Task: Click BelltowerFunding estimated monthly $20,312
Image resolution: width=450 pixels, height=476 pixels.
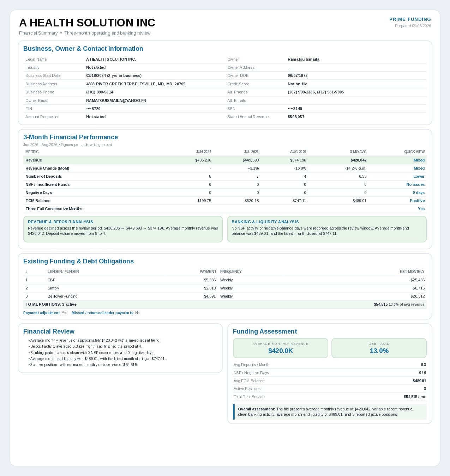Action: pos(418,296)
